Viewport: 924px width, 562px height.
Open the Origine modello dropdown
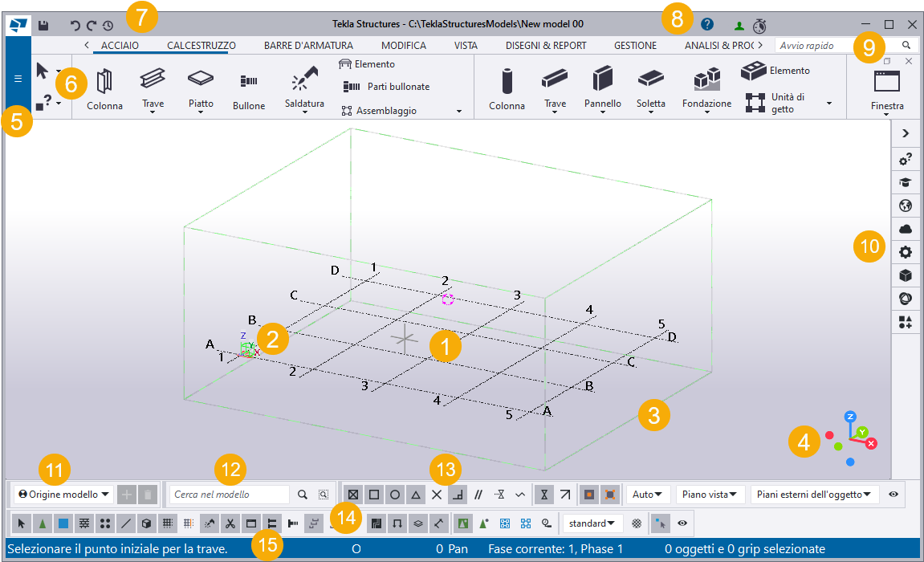coord(64,495)
